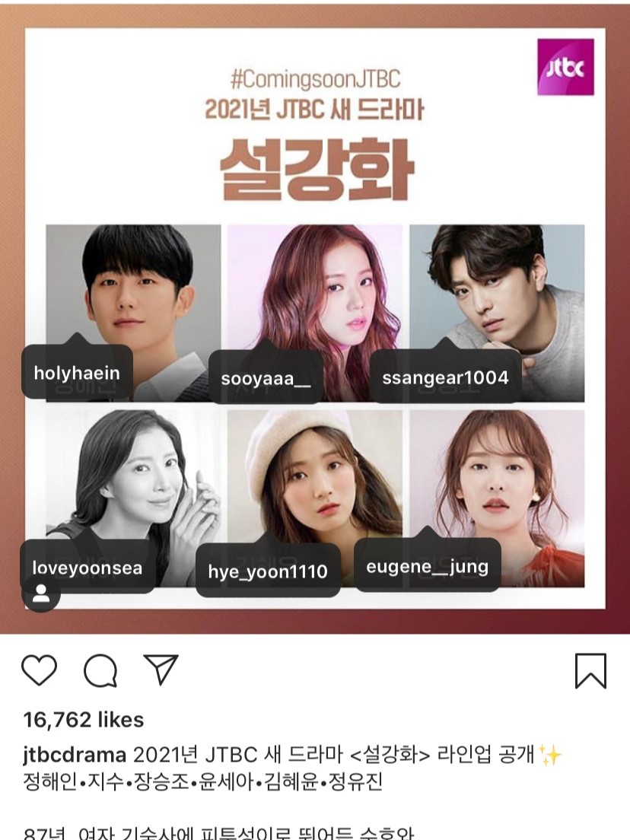Viewport: 630px width, 840px height.
Task: Toggle tagged people icon on photo
Action: pyautogui.click(x=41, y=593)
